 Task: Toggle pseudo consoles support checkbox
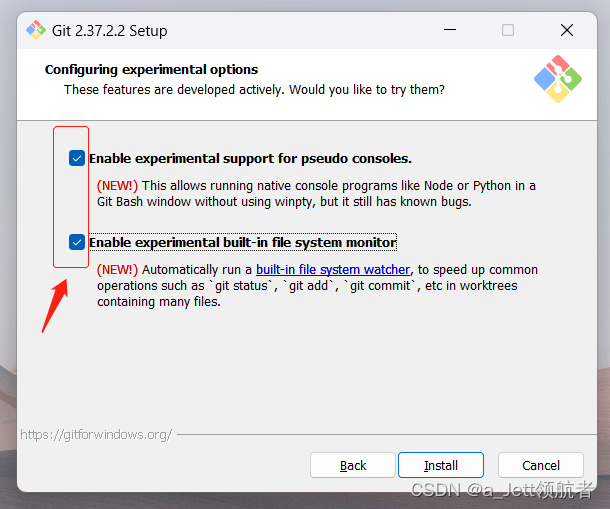tap(77, 158)
